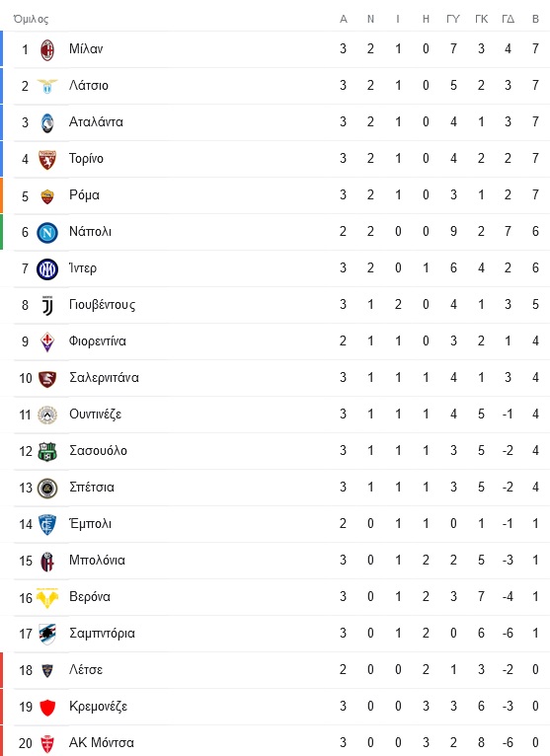The height and width of the screenshot is (756, 550).
Task: Select the Inter club badge
Action: point(47,269)
